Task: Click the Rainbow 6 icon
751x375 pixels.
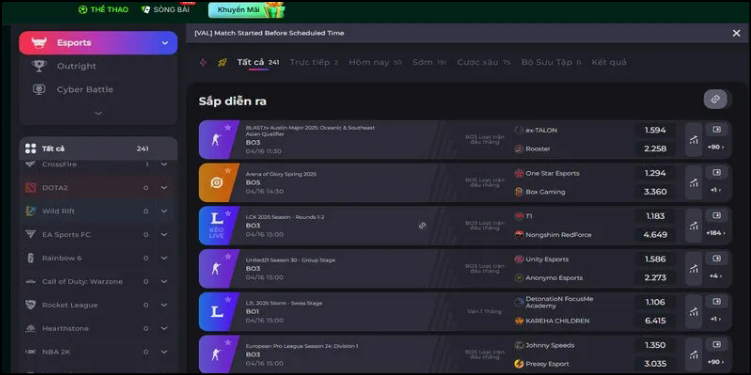Action: click(31, 258)
